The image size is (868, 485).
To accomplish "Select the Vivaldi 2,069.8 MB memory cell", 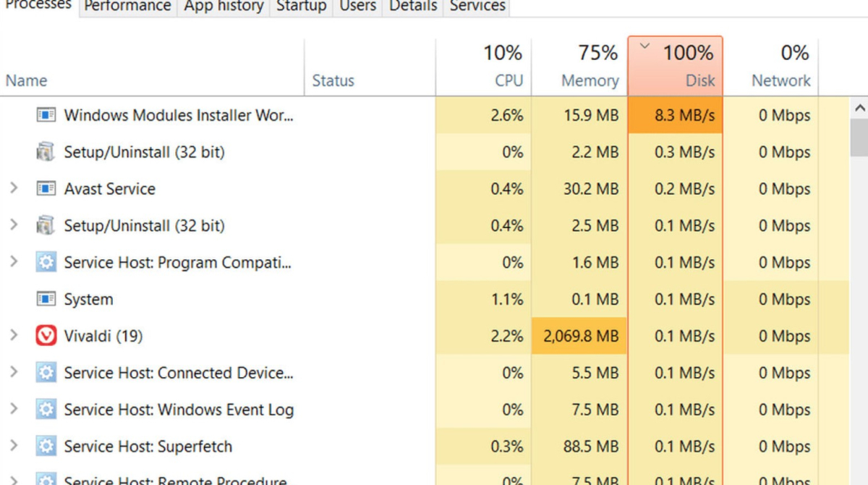I will pyautogui.click(x=579, y=336).
